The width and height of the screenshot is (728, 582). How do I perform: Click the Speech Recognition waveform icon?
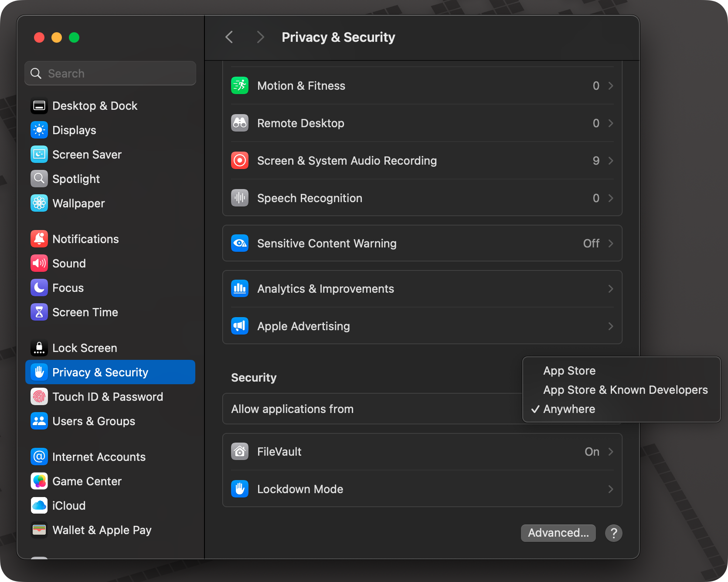(240, 198)
